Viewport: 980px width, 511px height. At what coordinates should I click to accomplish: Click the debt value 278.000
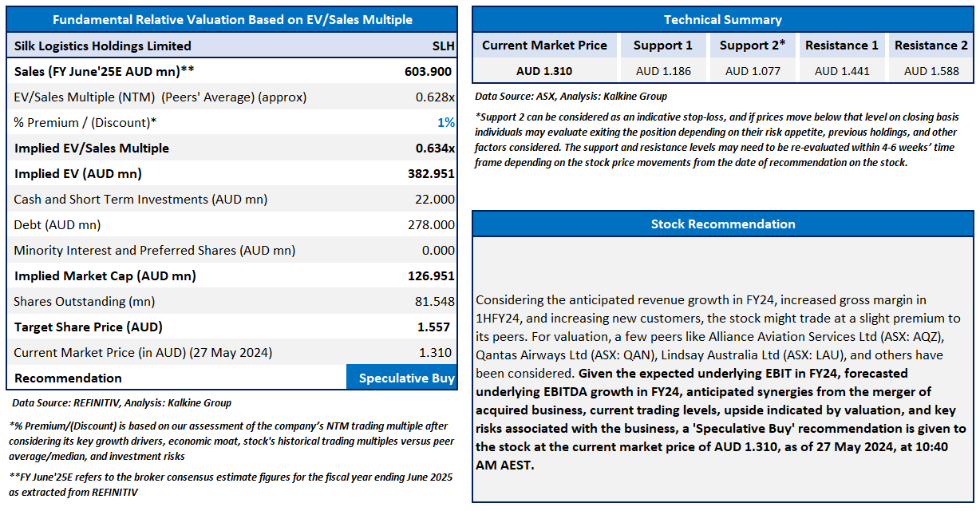[431, 224]
